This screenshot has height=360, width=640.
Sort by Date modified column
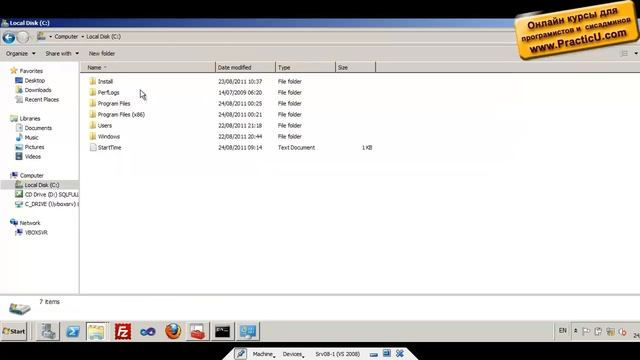tap(245, 67)
